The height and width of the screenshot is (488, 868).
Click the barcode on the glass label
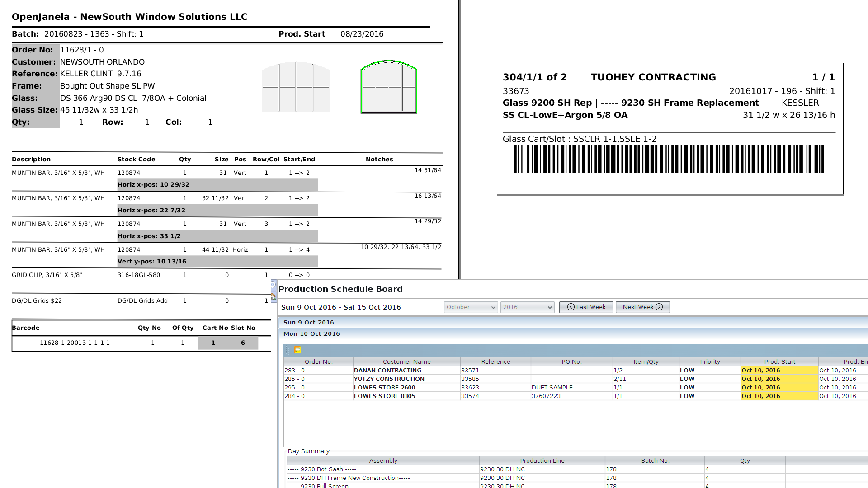pyautogui.click(x=669, y=159)
